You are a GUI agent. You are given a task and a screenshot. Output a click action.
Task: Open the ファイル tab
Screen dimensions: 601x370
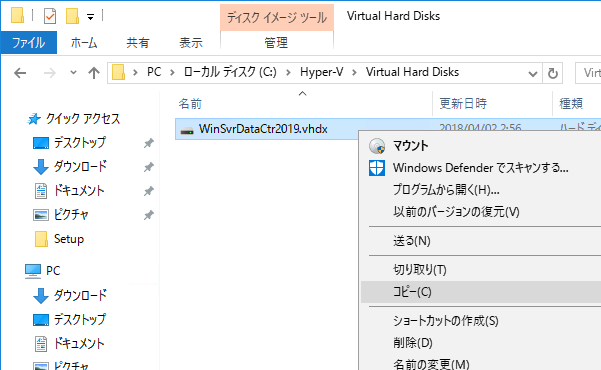[x=29, y=42]
